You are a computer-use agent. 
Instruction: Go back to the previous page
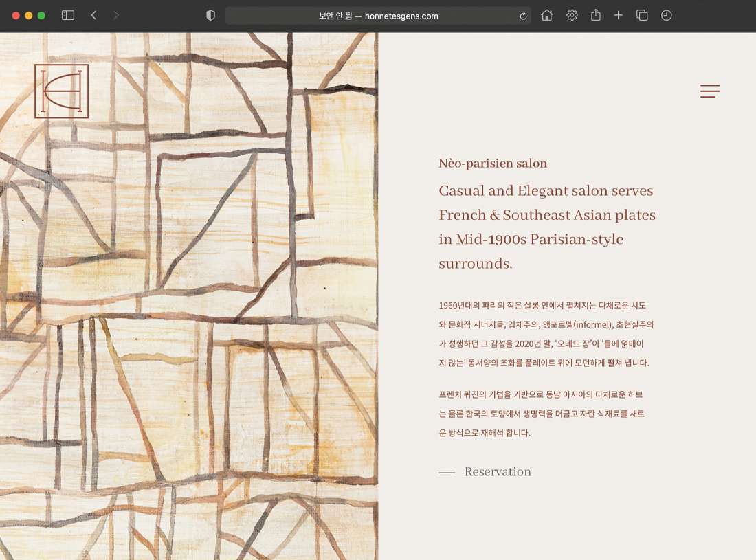coord(93,15)
